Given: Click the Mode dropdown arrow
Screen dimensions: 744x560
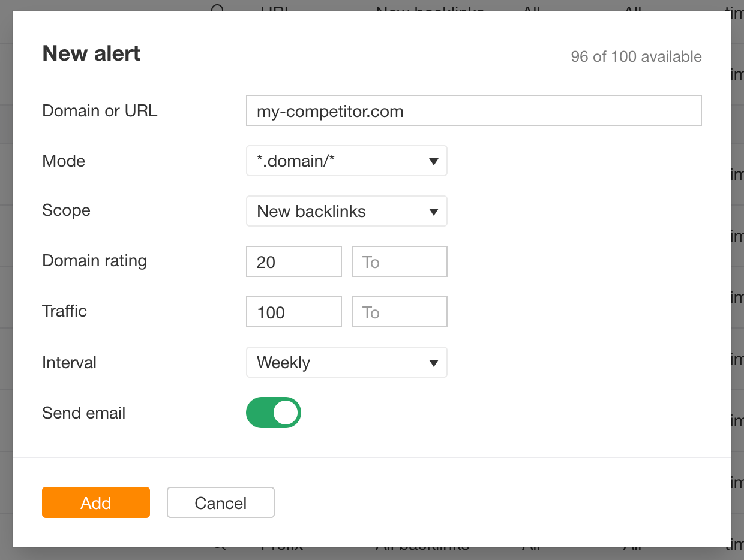Looking at the screenshot, I should tap(434, 161).
